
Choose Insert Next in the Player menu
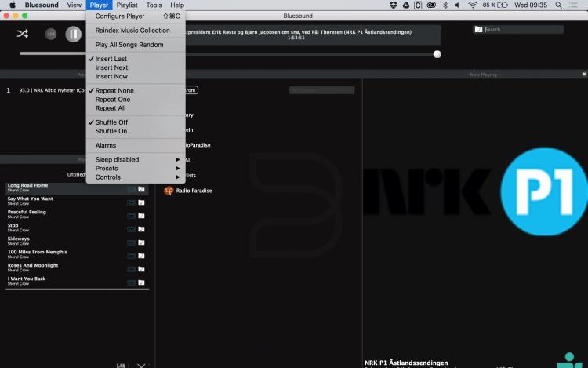[x=136, y=67]
